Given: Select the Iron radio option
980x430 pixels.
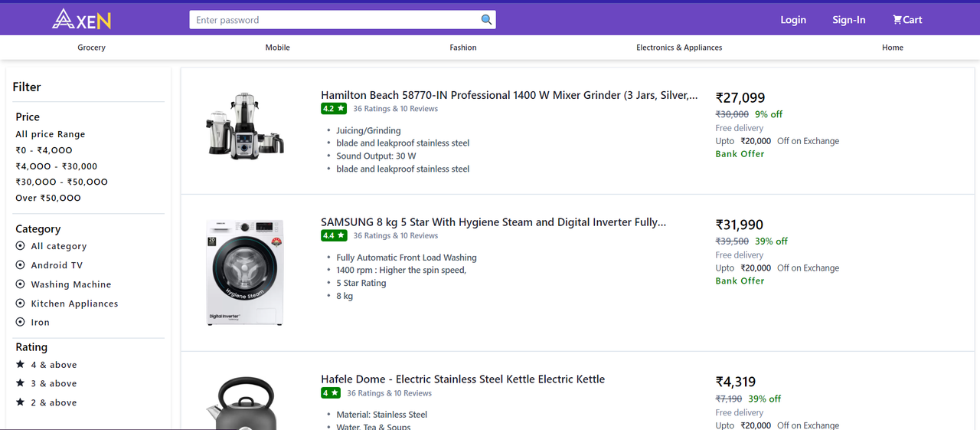Looking at the screenshot, I should 21,323.
